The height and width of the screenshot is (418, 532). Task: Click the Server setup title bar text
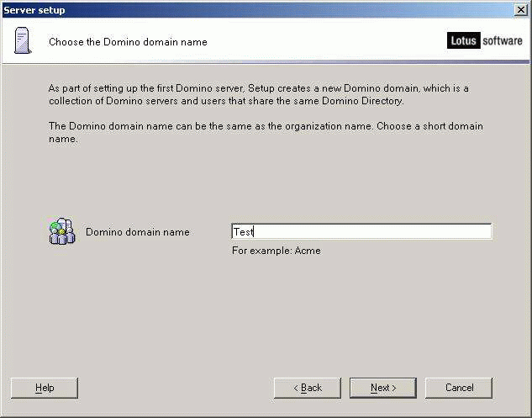pos(34,10)
